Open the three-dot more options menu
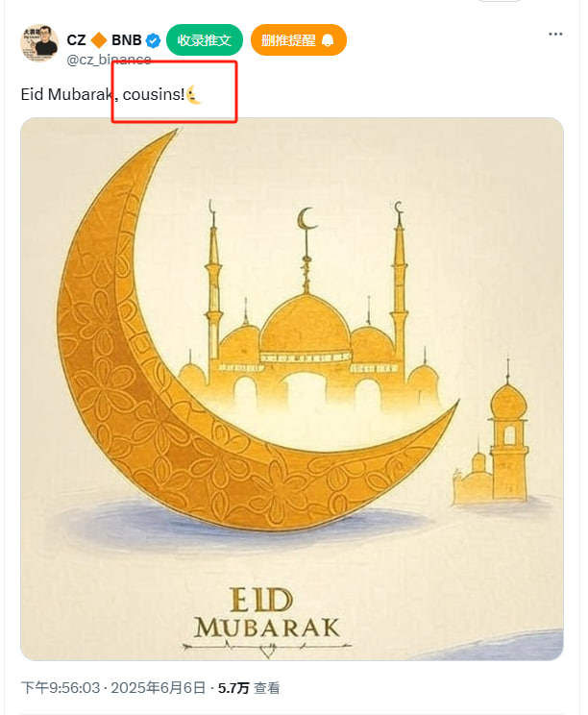Viewport: 588px width, 715px height. [x=555, y=35]
